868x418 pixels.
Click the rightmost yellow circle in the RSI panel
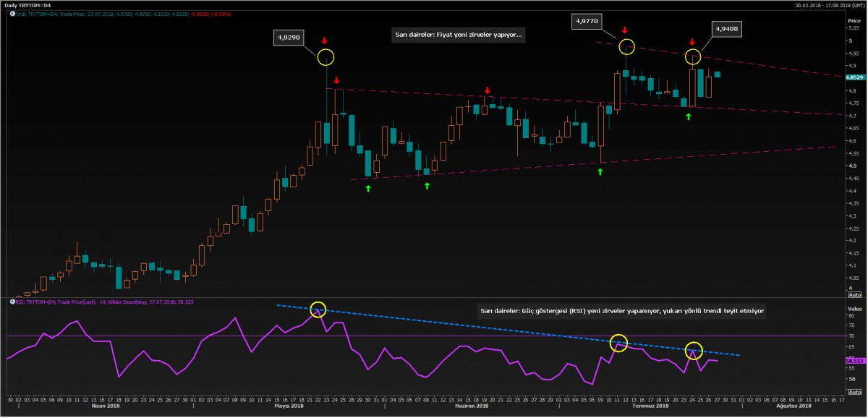tap(694, 350)
